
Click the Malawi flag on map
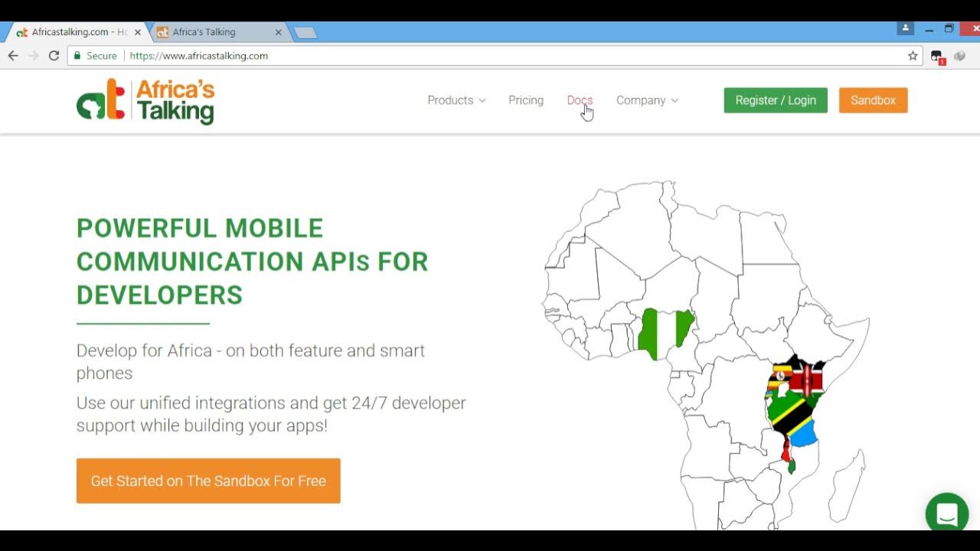pyautogui.click(x=787, y=455)
